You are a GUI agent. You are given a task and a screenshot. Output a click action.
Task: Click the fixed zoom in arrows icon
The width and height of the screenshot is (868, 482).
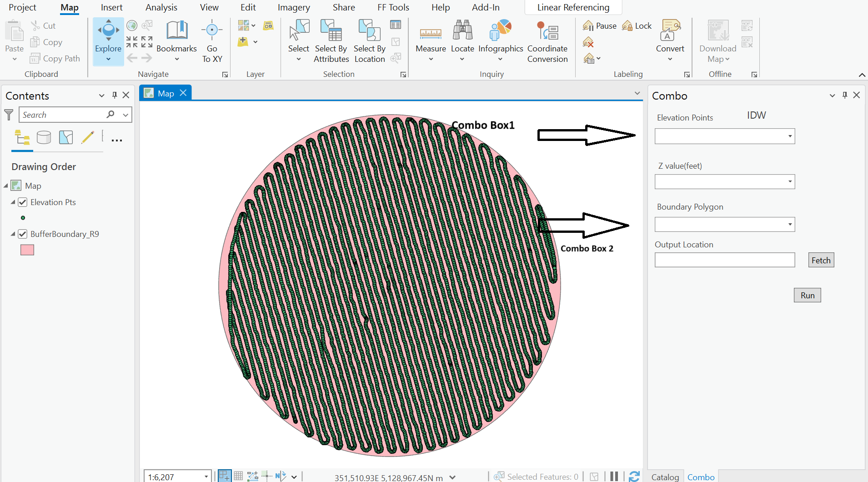click(x=132, y=42)
